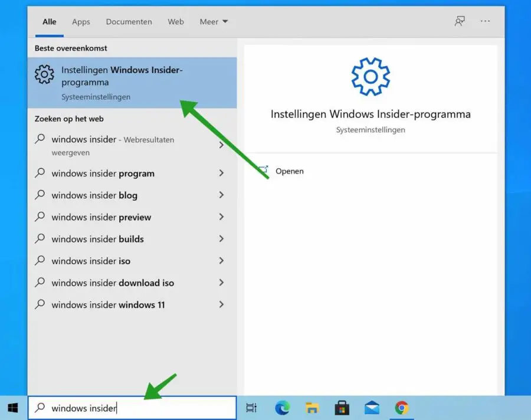Expand arrow for 'windows insider windows 11'
Screen dimensions: 531x420
[221, 304]
